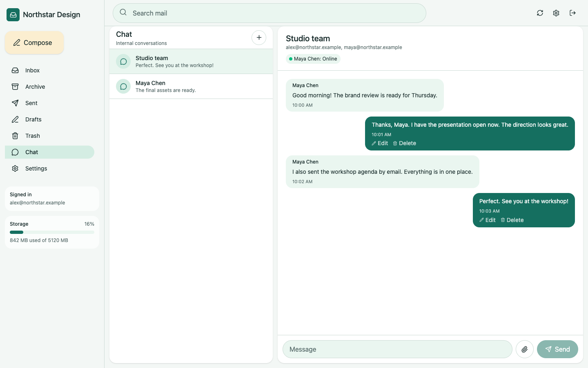Image resolution: width=588 pixels, height=368 pixels.
Task: Delete the 'Perfect. See you' message
Action: click(x=512, y=220)
